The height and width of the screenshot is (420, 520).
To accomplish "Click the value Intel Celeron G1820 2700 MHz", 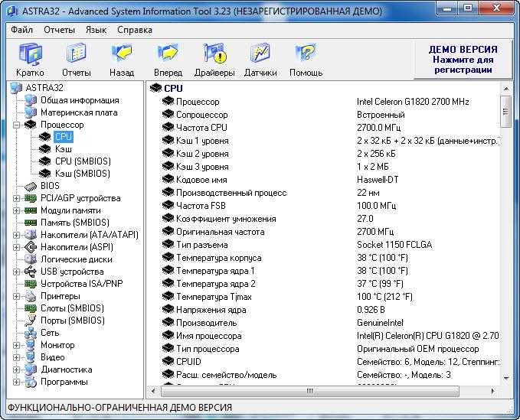I will [x=413, y=102].
